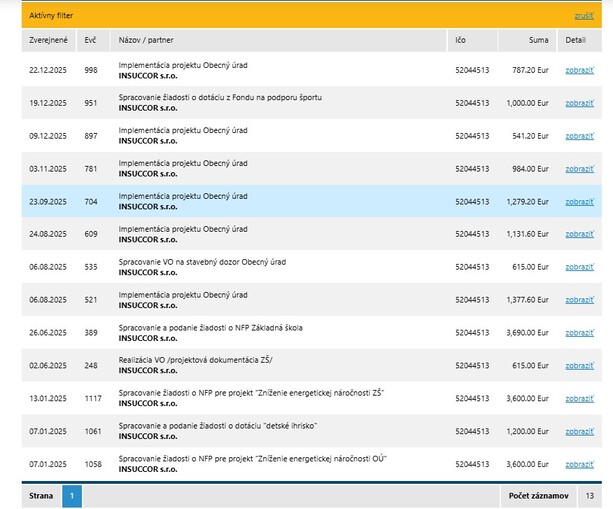The width and height of the screenshot is (613, 509).
Task: Open 'zobraziť' for record Evč 1058
Action: (x=579, y=464)
